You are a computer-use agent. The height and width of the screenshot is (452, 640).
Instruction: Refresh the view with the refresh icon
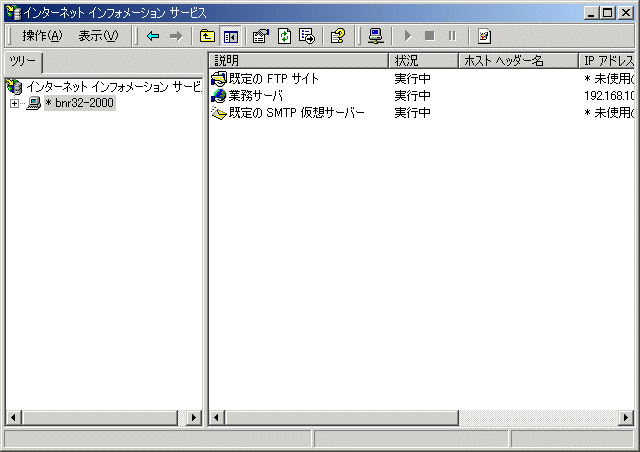click(284, 36)
